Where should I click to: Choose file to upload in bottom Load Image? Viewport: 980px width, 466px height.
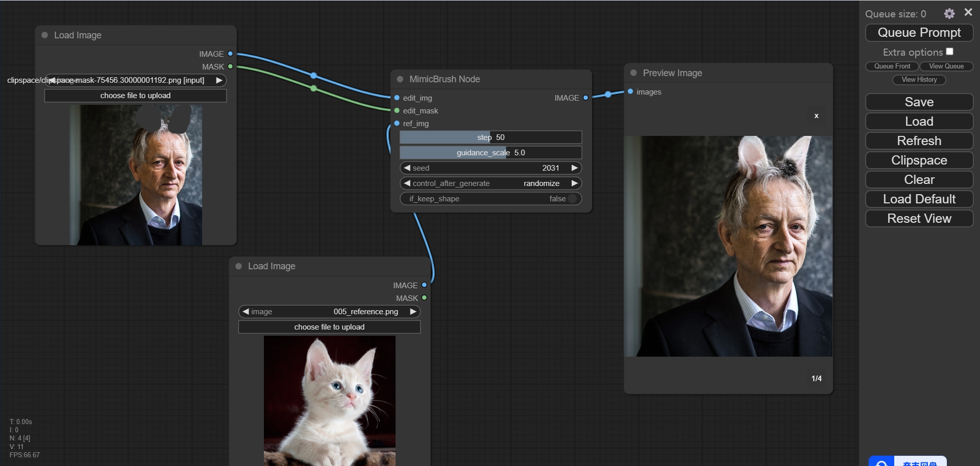(x=329, y=327)
